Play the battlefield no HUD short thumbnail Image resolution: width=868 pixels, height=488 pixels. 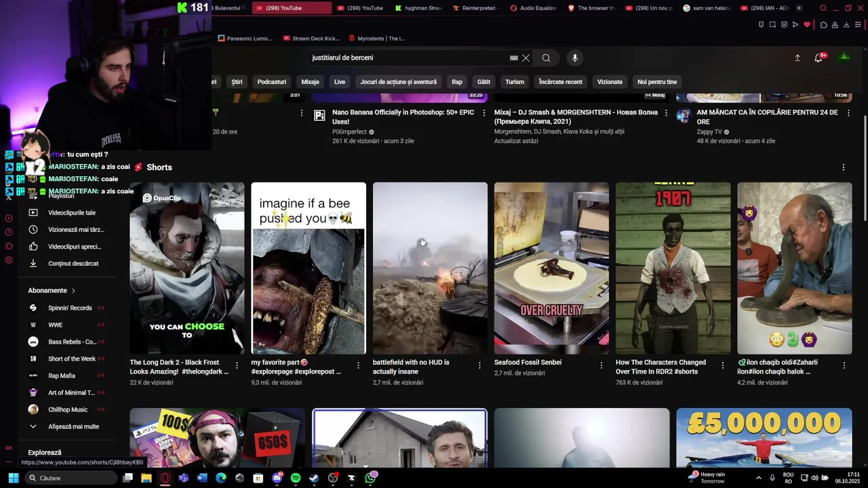coord(430,268)
